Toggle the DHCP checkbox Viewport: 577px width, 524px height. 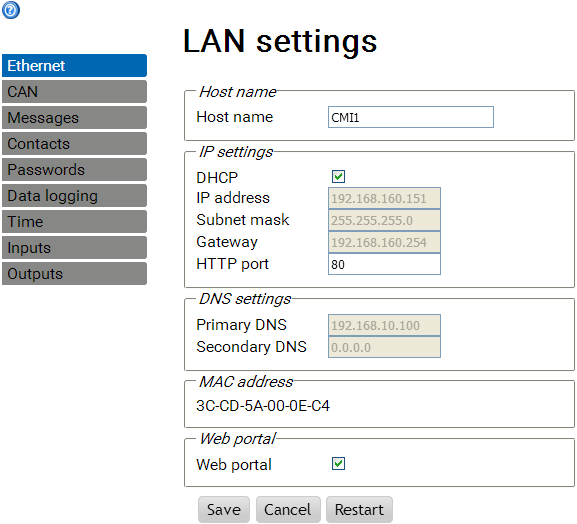pos(338,177)
